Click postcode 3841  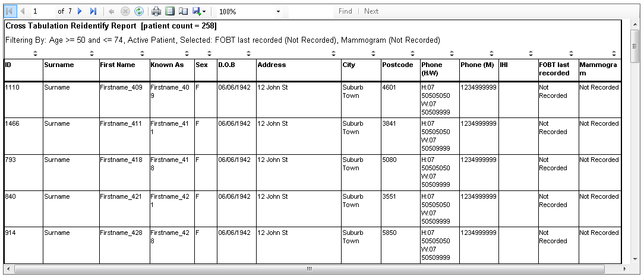[x=389, y=123]
